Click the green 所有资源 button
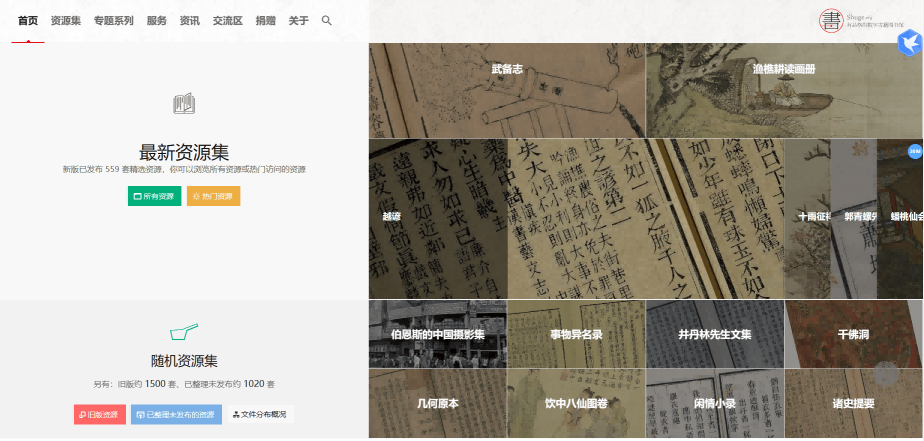The width and height of the screenshot is (924, 441). 154,196
